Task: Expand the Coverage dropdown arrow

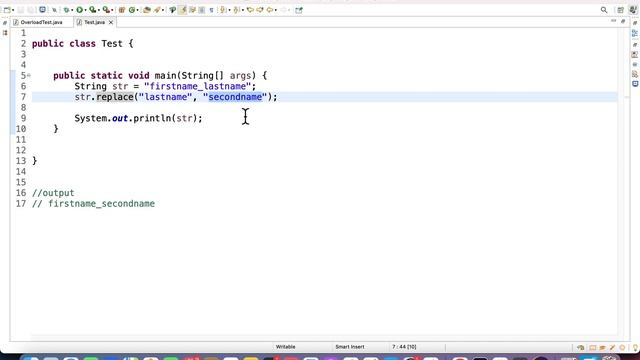Action: point(99,10)
